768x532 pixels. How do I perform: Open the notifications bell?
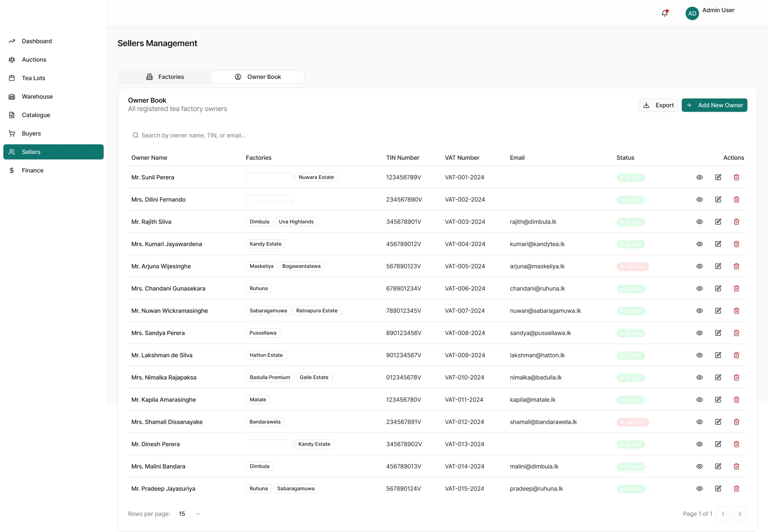click(665, 13)
